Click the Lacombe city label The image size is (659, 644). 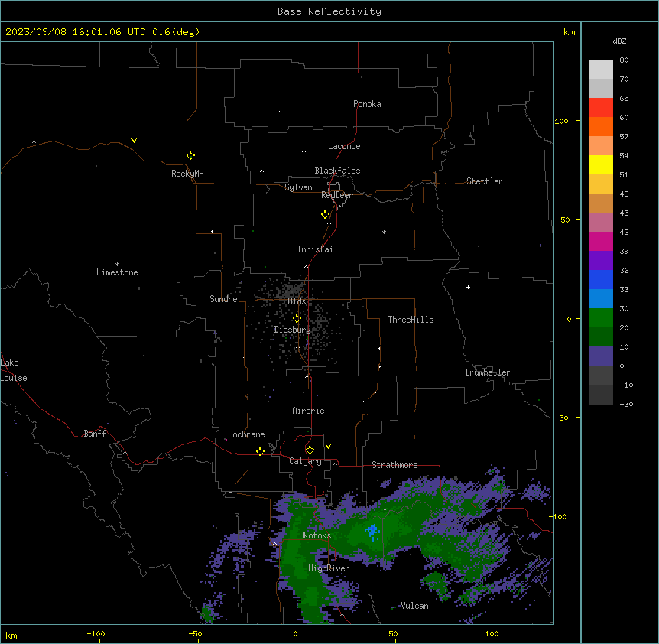344,146
